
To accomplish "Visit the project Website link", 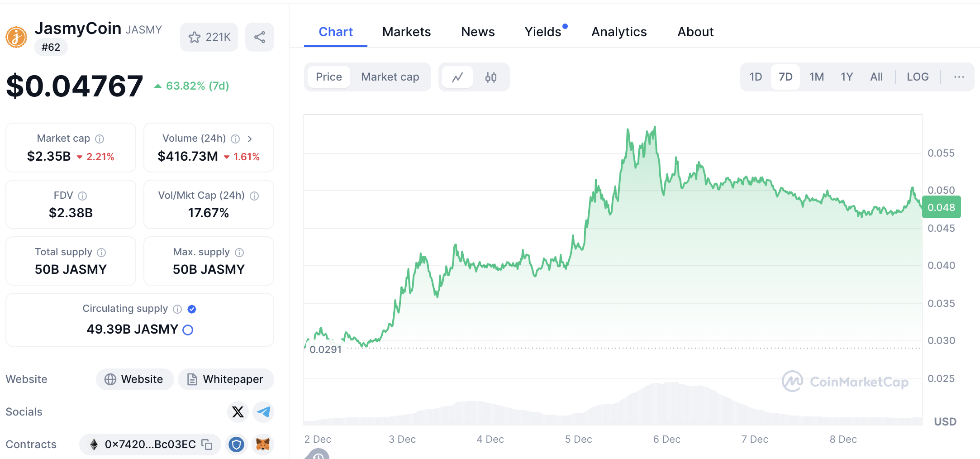I will click(134, 379).
